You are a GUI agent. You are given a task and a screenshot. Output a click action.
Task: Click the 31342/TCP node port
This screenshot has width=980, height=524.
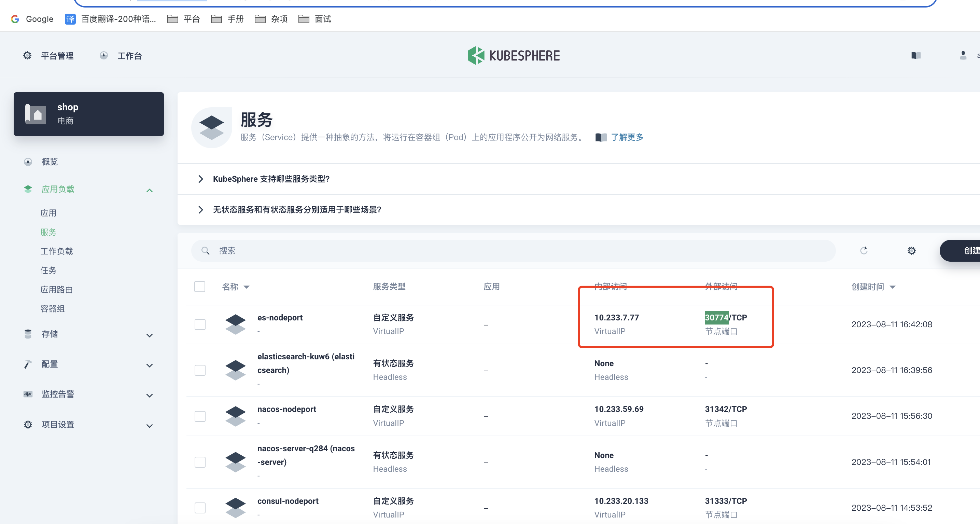[726, 409]
